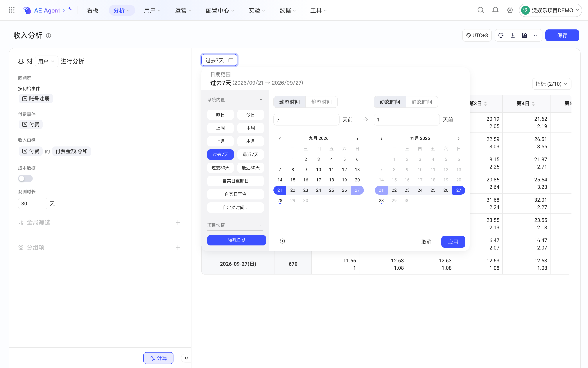Add a 全局筛选 filter with plus icon
This screenshot has width=588, height=368.
click(x=178, y=222)
